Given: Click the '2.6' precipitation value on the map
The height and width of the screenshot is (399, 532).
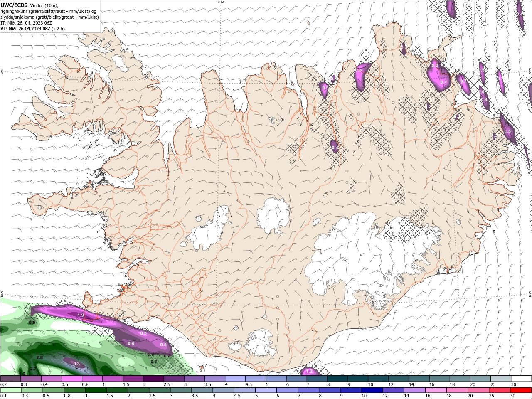Looking at the screenshot, I should [39, 357].
